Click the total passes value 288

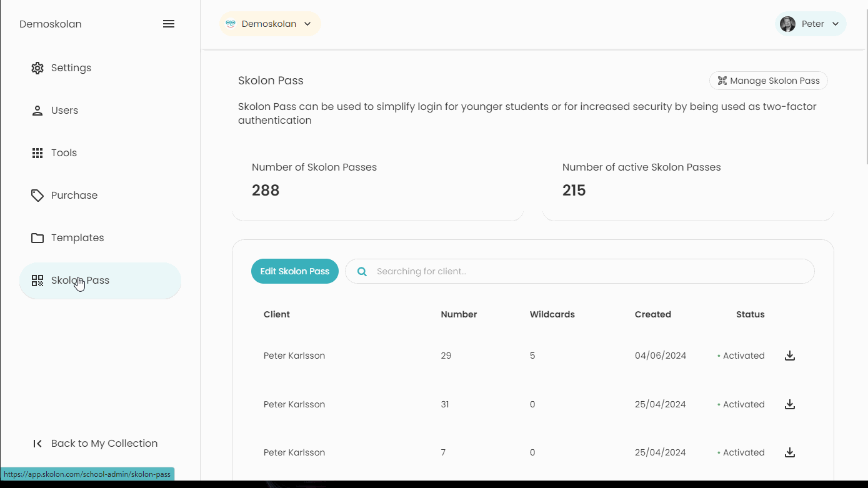coord(266,191)
